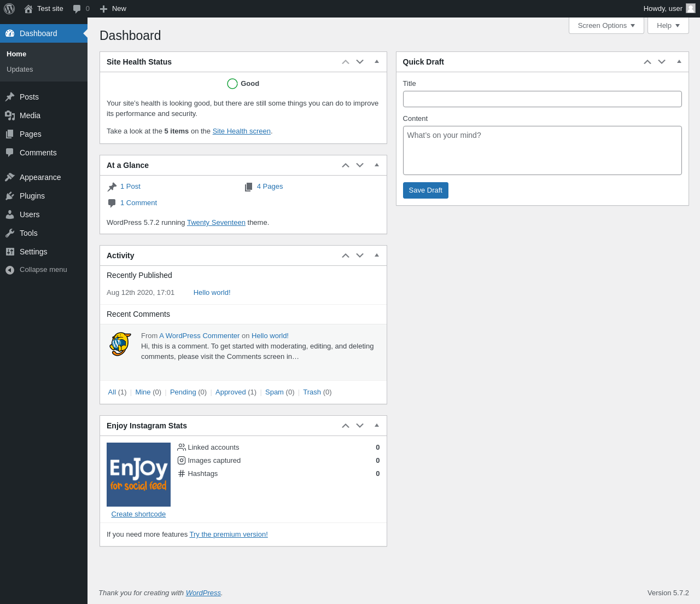The image size is (700, 604).
Task: Click the Linked accounts people icon
Action: tap(182, 448)
